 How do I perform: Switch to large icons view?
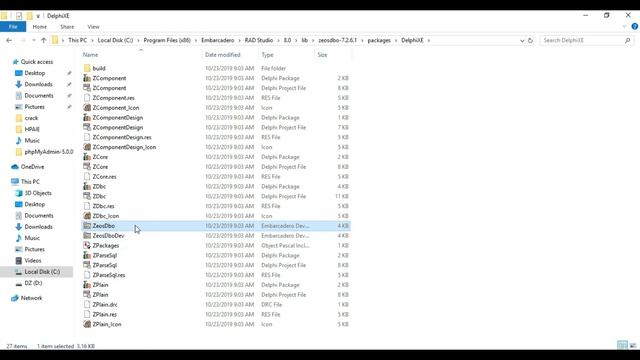(x=633, y=345)
